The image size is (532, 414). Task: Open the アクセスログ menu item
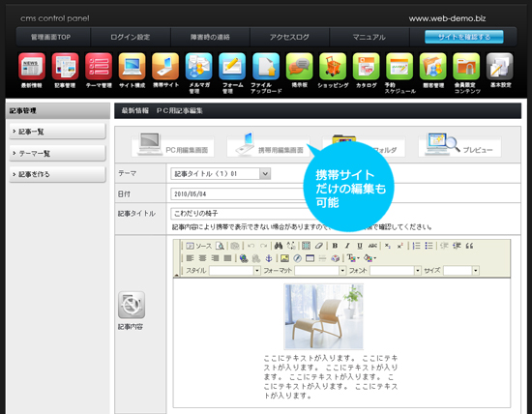click(289, 37)
